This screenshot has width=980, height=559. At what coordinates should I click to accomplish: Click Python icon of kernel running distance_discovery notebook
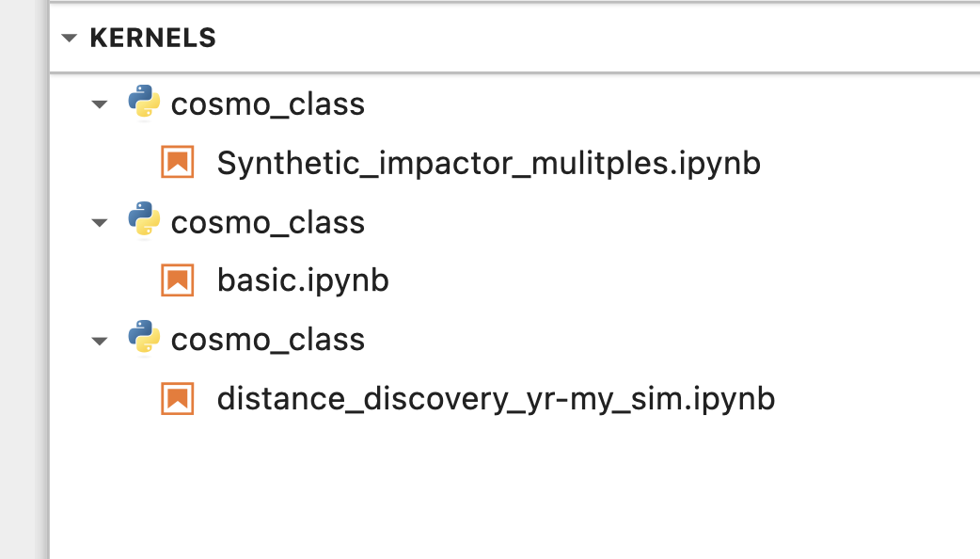pyautogui.click(x=143, y=338)
